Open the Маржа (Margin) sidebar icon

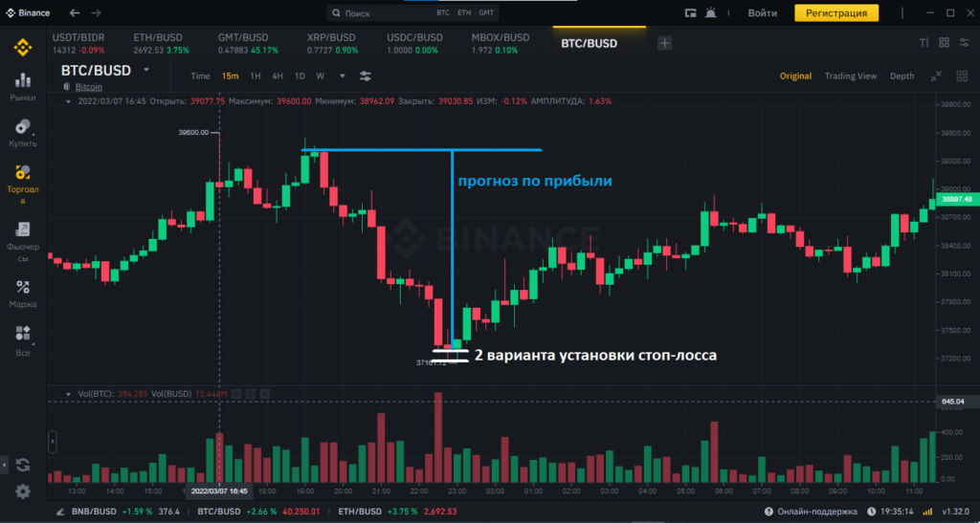pyautogui.click(x=23, y=292)
